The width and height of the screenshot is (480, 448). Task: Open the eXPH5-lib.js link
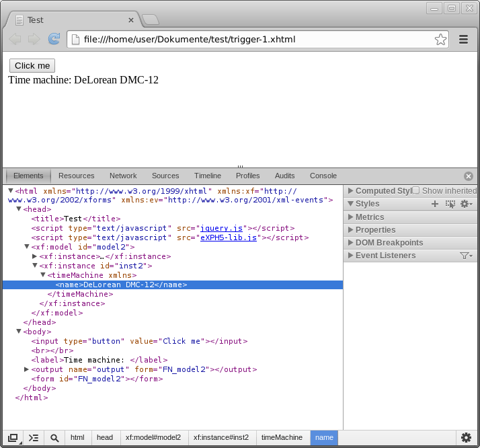click(x=229, y=237)
